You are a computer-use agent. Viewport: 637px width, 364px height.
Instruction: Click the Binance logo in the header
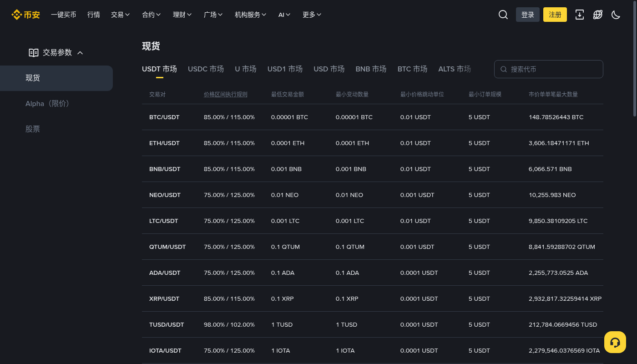tap(26, 15)
